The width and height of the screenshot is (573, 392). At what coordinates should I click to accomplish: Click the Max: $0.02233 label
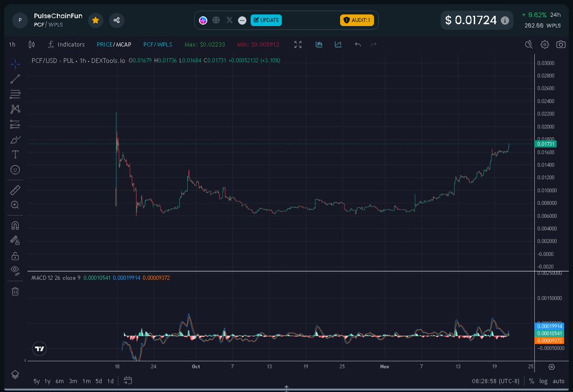pyautogui.click(x=205, y=44)
